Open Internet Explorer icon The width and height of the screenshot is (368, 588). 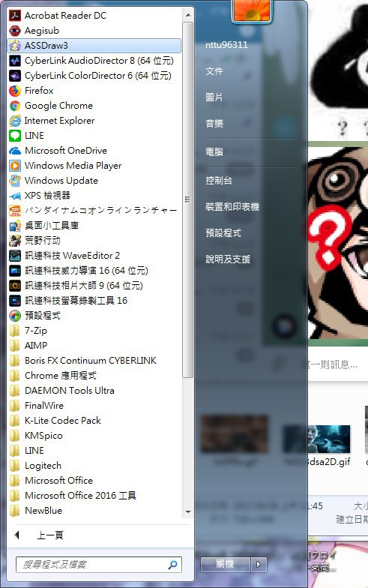[x=15, y=120]
